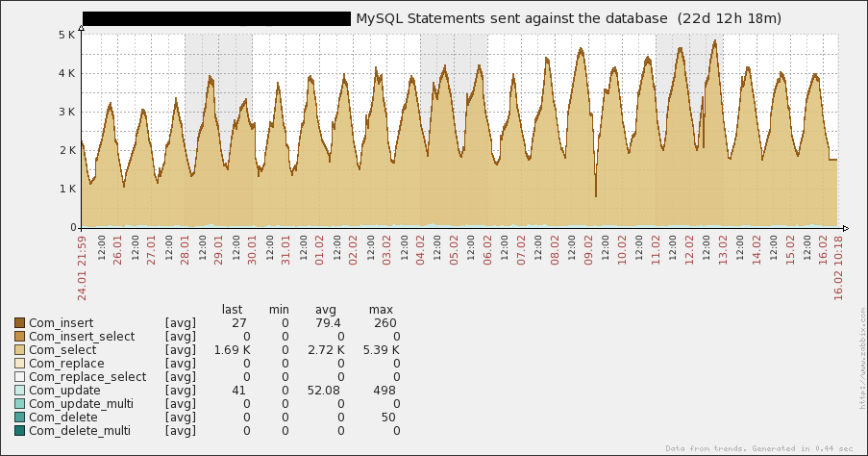The width and height of the screenshot is (868, 456).
Task: Click the end timestamp 16.02 10:18
Action: click(x=838, y=268)
